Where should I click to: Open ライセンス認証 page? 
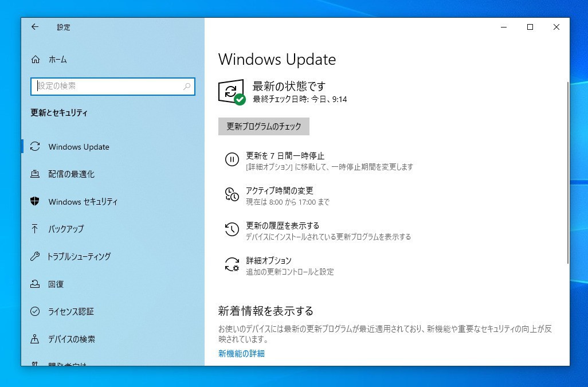(71, 311)
